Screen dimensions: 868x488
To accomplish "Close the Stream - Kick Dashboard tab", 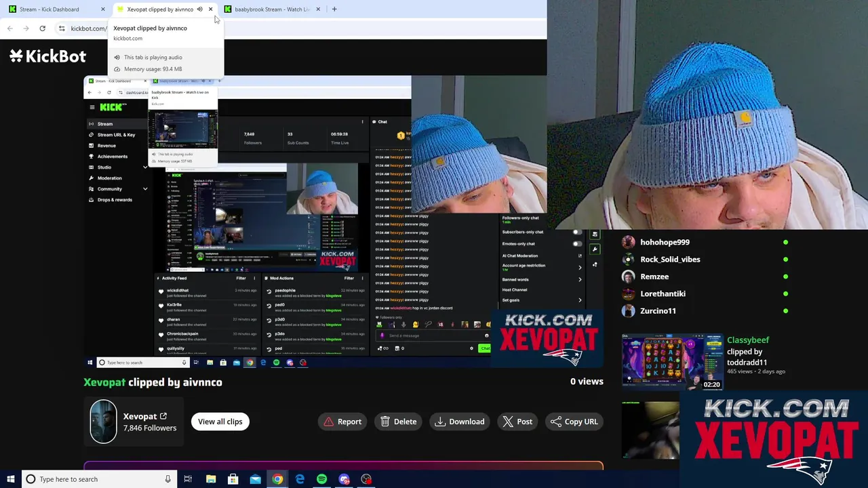I will tap(103, 9).
